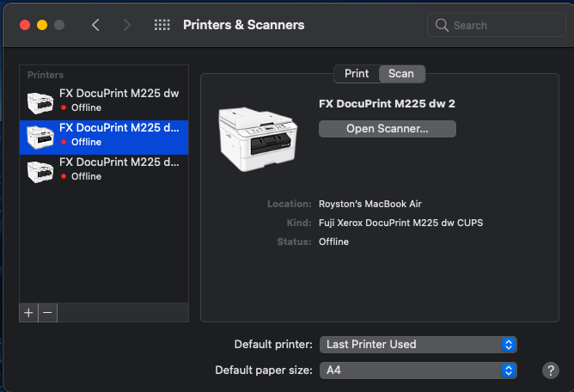Open the Default printer dropdown
This screenshot has width=574, height=392.
coord(418,344)
